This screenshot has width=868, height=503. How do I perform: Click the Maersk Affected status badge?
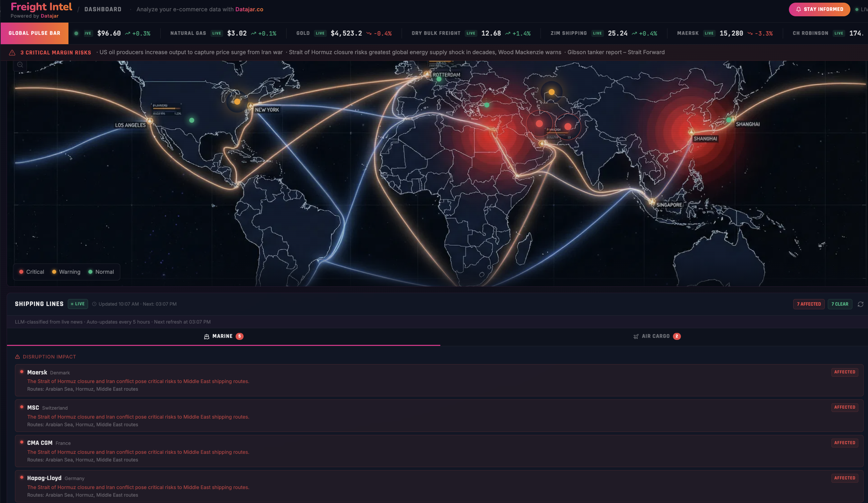845,372
